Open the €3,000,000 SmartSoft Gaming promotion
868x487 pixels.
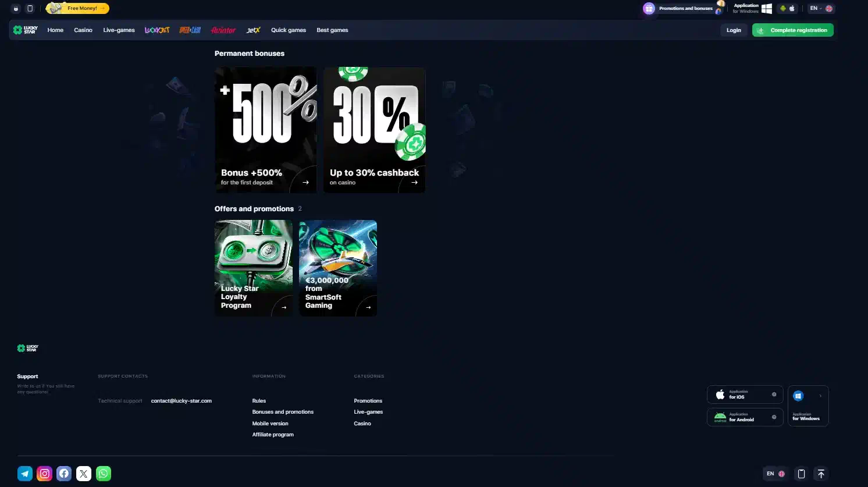coord(338,268)
